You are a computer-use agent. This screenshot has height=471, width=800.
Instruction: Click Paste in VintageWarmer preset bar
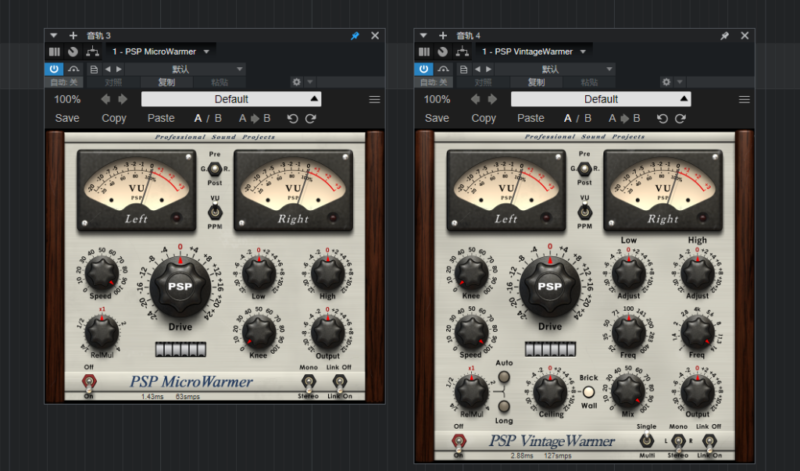click(x=530, y=118)
